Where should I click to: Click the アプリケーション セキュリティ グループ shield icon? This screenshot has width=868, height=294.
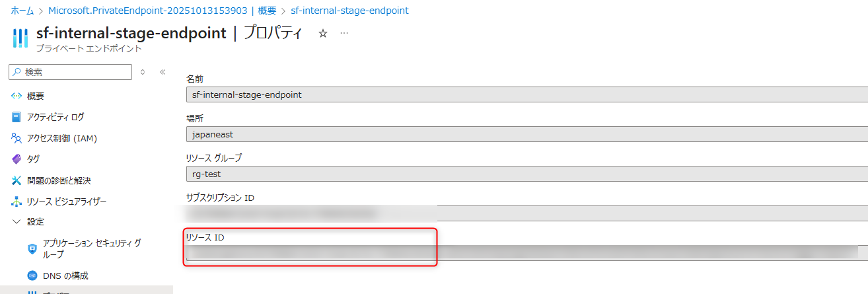pos(32,248)
